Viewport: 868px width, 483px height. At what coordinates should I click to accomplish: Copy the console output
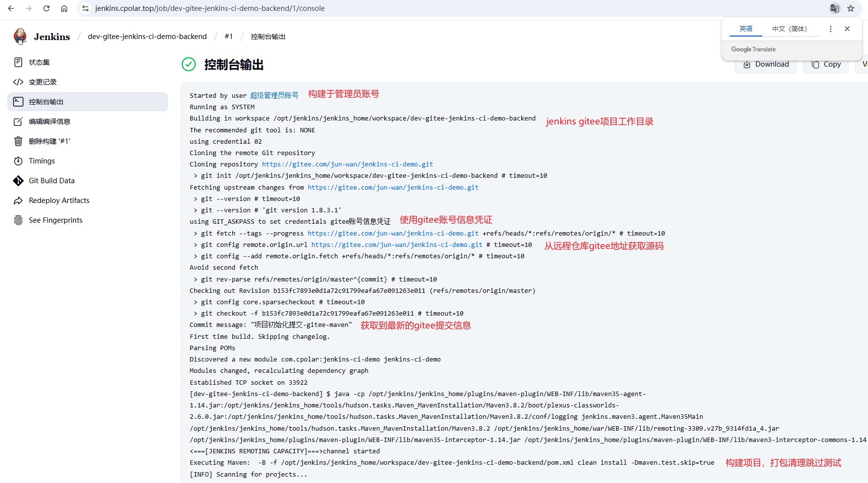[x=826, y=65]
